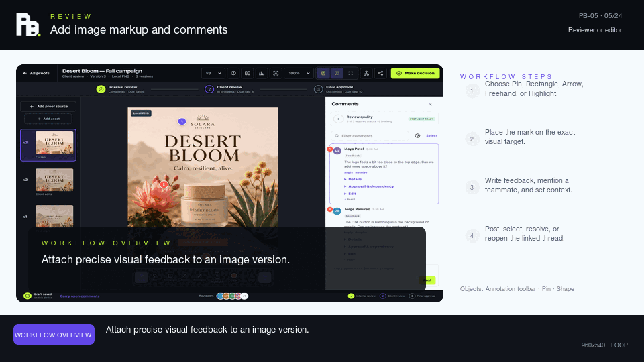Click red pin marker 1 on Maya's comment

click(x=330, y=149)
